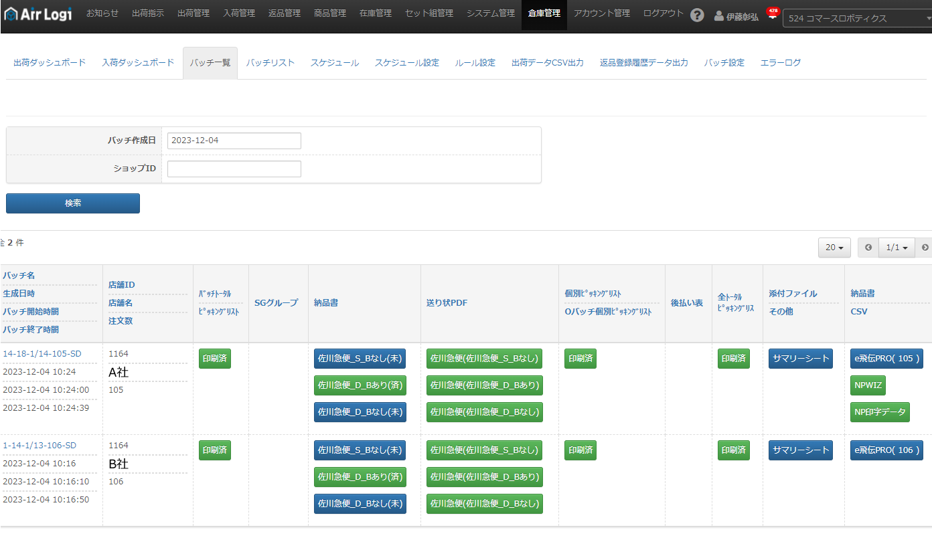Screen dimensions: 932x560
Task: Open batch link 14-18-1/14-105-SD
Action: [42, 353]
